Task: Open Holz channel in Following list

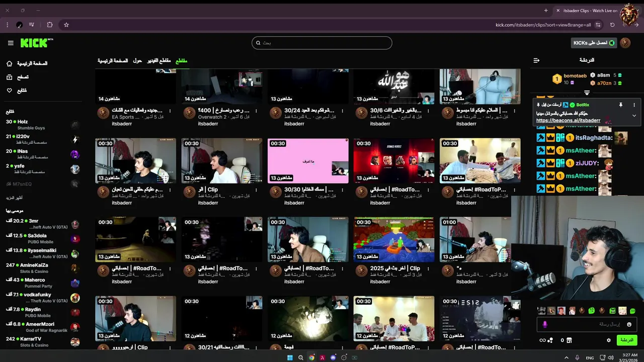Action: (42, 125)
